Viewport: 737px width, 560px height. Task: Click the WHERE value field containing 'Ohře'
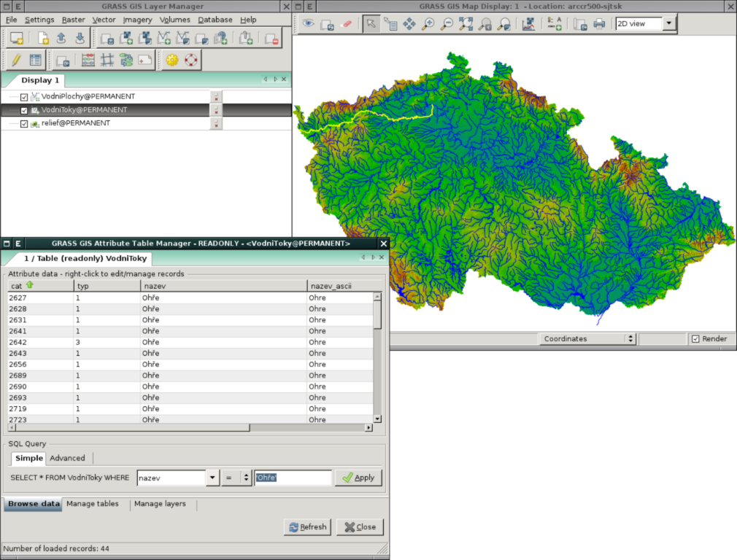coord(293,478)
